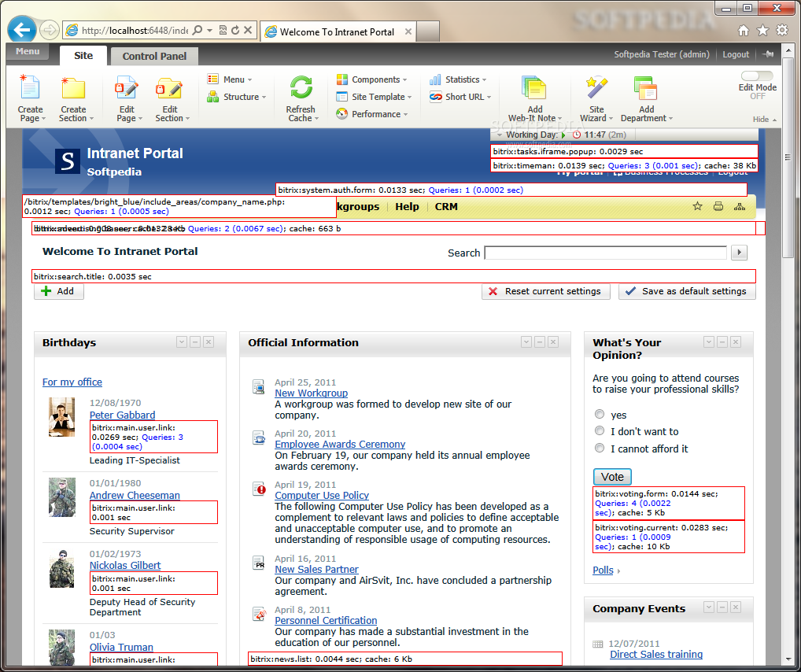Click the Refresh Cache icon
801x672 pixels.
click(301, 87)
